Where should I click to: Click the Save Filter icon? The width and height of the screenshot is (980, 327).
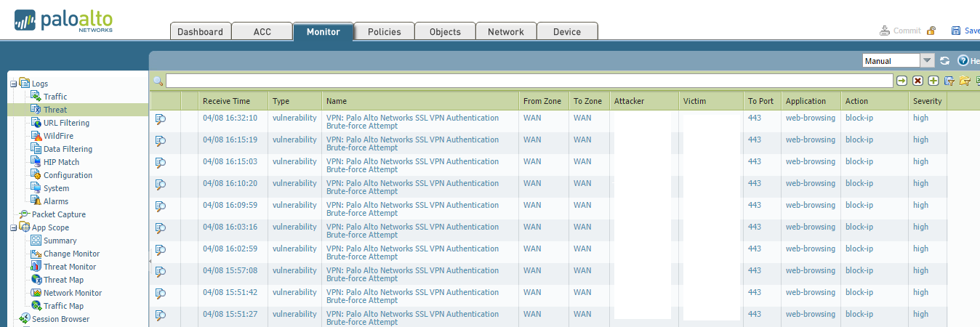pos(949,81)
